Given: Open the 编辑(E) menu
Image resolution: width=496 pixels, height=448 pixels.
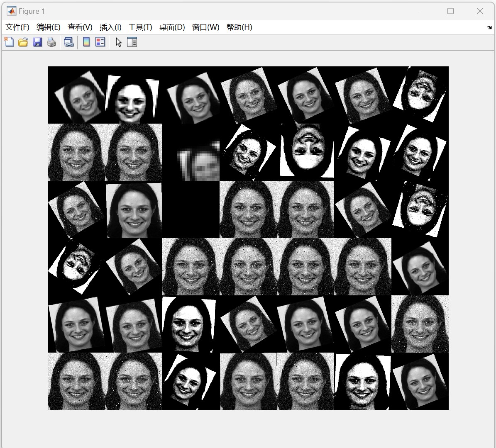Looking at the screenshot, I should pyautogui.click(x=49, y=27).
